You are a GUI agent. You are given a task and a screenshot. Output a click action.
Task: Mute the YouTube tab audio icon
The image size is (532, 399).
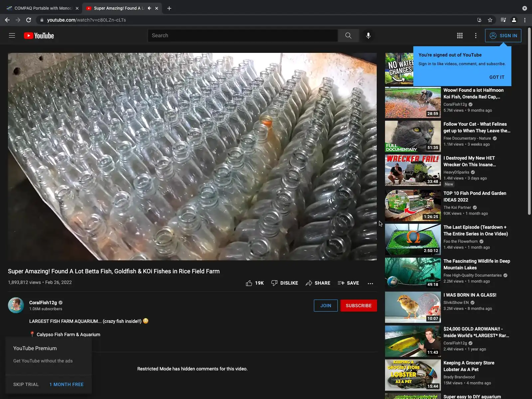(149, 8)
